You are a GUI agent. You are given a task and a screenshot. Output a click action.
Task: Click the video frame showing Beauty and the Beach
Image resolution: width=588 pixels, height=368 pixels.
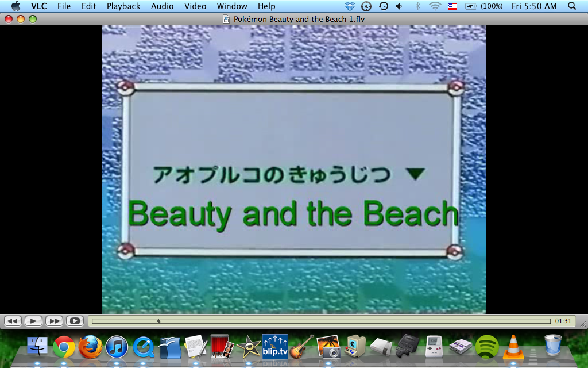[x=293, y=169]
